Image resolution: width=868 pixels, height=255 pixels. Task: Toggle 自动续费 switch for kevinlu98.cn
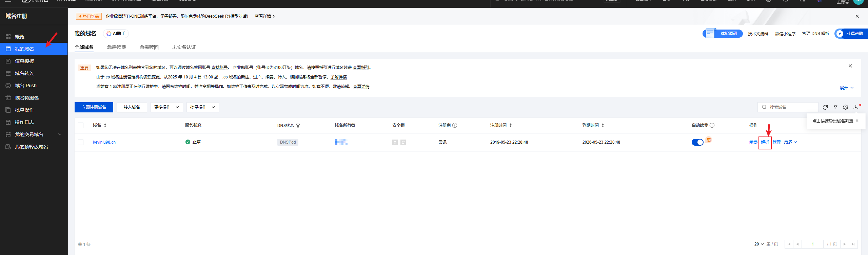tap(697, 142)
